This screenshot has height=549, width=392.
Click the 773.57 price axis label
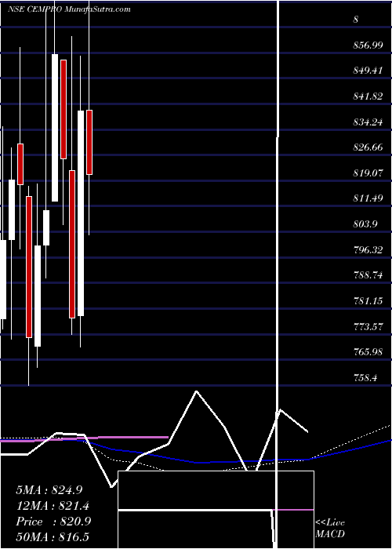(x=368, y=327)
